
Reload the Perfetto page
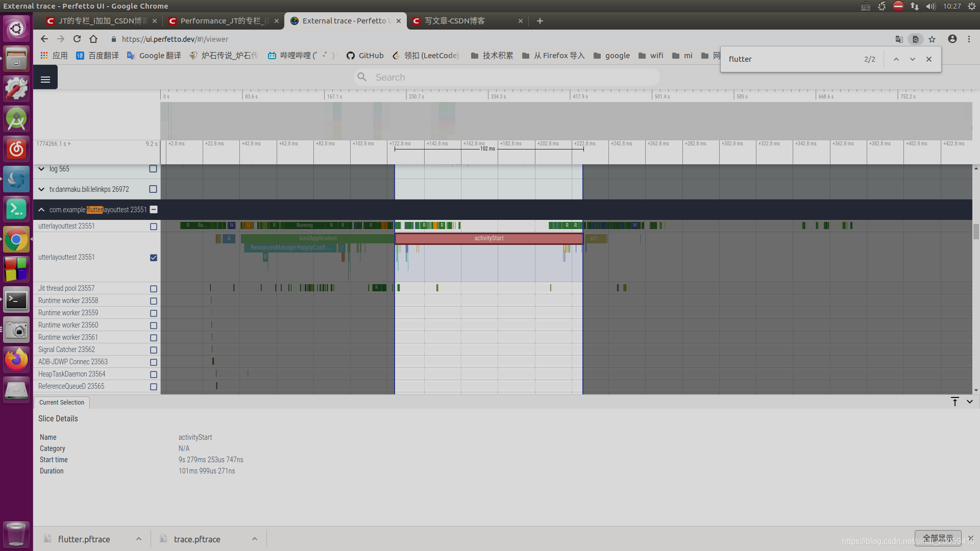click(77, 39)
